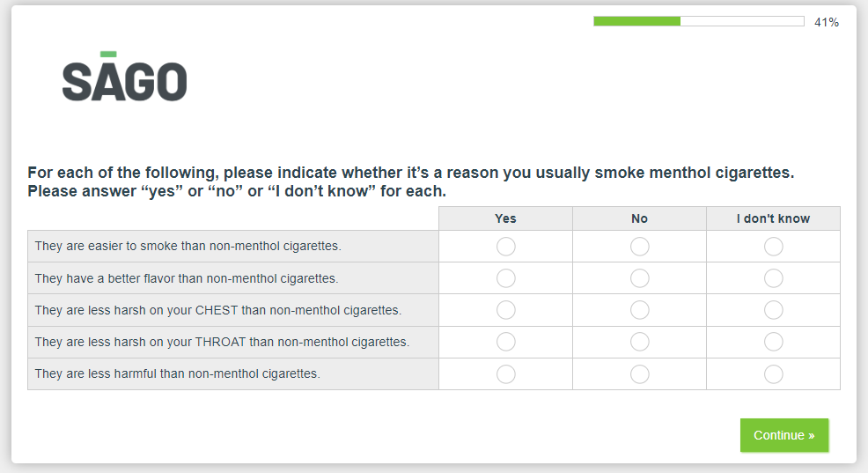The height and width of the screenshot is (473, 868).
Task: Select Yes for less harsh on THROAT
Action: [505, 342]
